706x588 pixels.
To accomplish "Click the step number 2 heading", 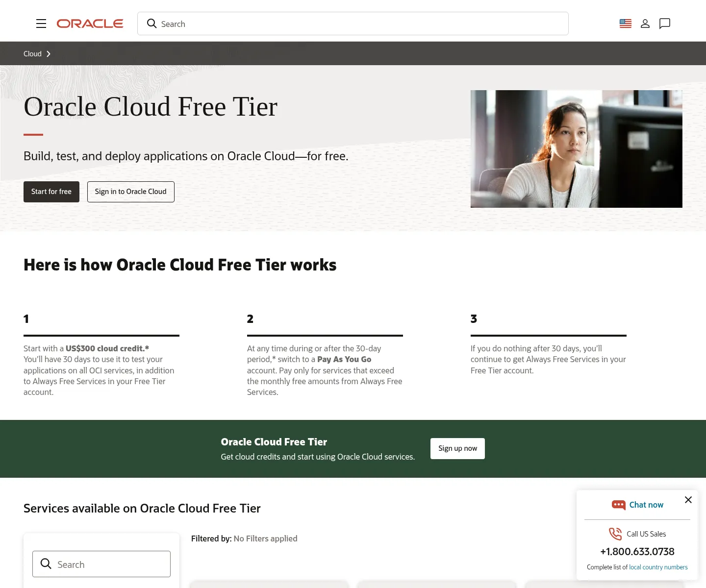I will pos(250,319).
